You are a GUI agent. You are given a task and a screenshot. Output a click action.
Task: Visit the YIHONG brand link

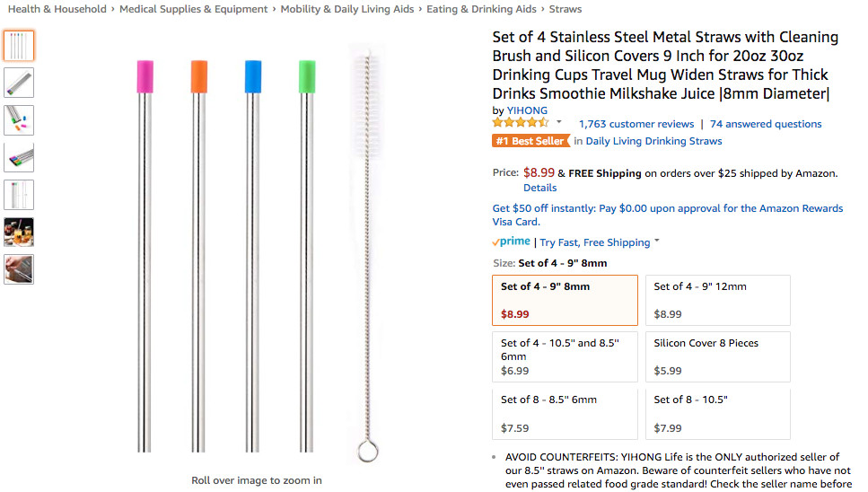click(527, 110)
